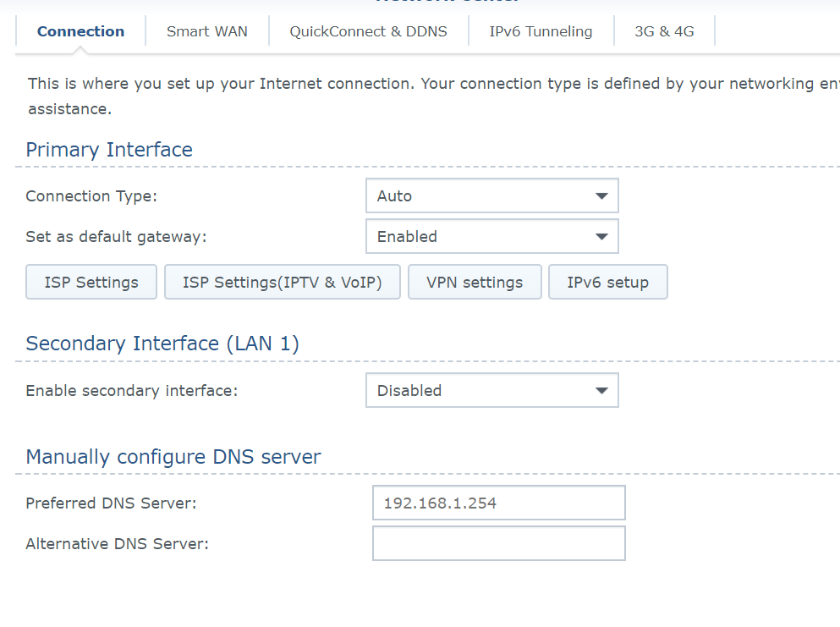Switch to the Smart WAN tab
This screenshot has height=627, width=840.
(206, 30)
